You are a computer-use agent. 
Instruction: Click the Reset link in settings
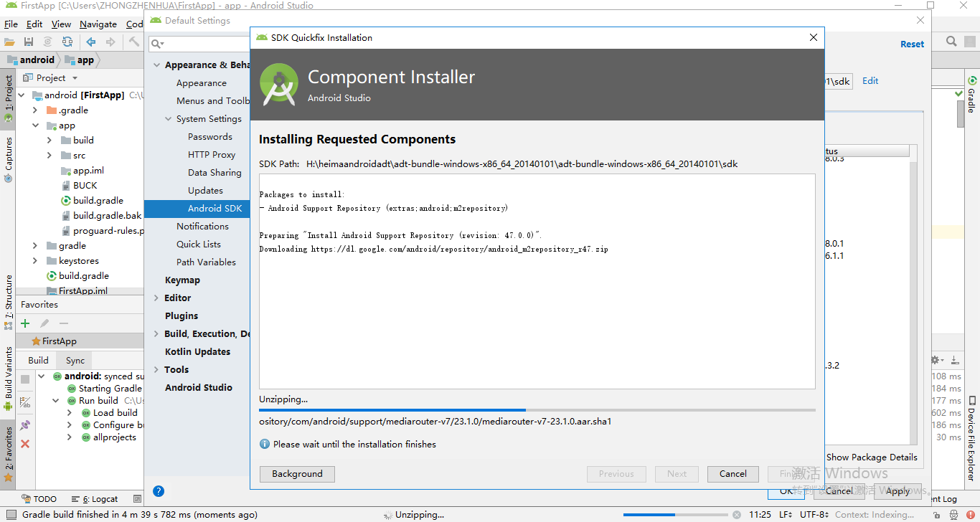(912, 44)
